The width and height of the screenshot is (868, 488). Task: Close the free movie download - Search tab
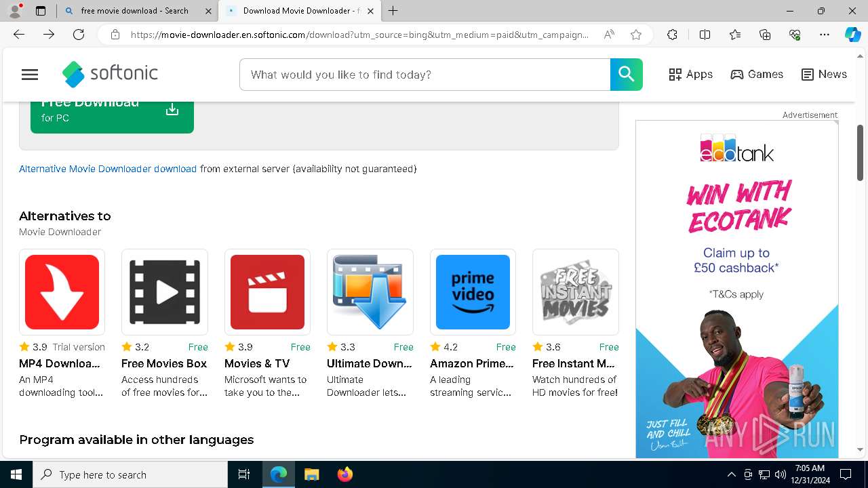tap(209, 11)
